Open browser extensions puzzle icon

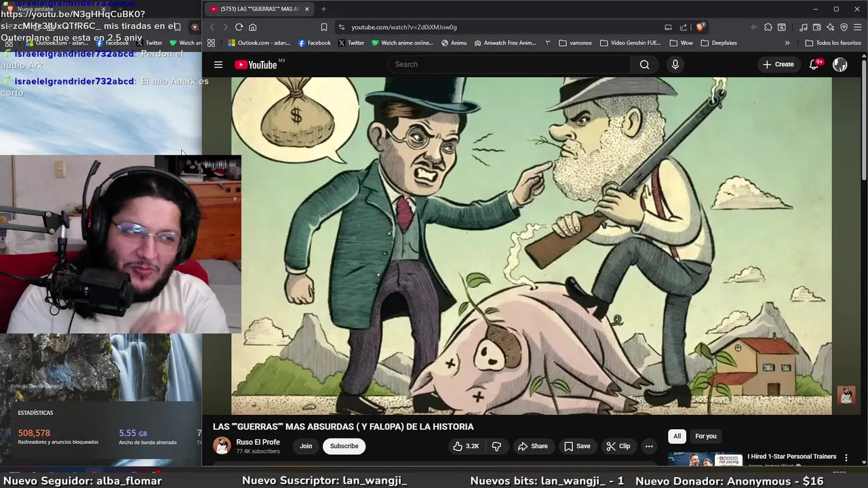pyautogui.click(x=768, y=27)
